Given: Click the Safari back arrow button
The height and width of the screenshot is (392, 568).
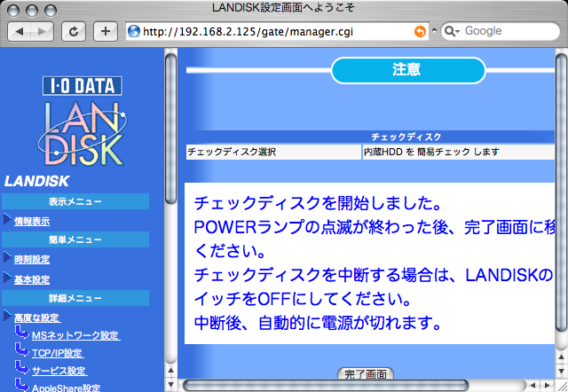Looking at the screenshot, I should point(20,32).
